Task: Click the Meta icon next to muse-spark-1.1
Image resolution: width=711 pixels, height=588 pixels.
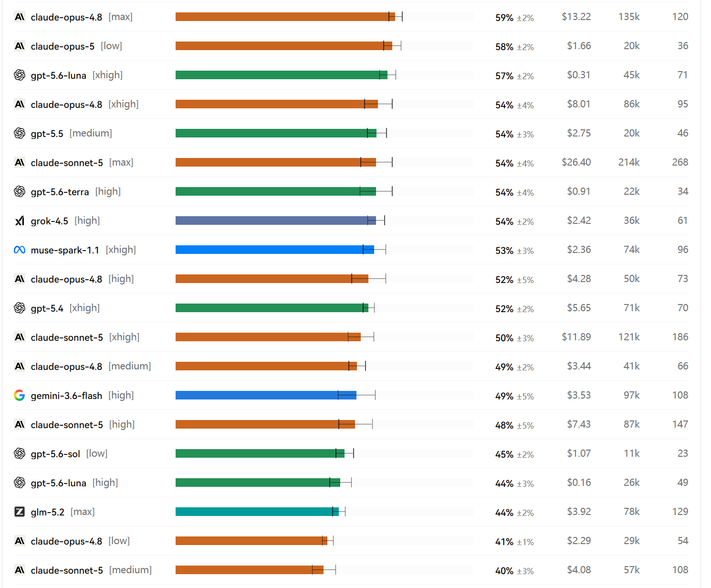Action: click(x=20, y=250)
